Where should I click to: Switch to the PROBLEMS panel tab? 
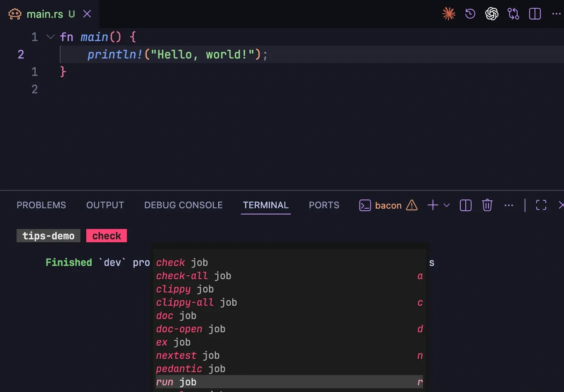tap(41, 205)
